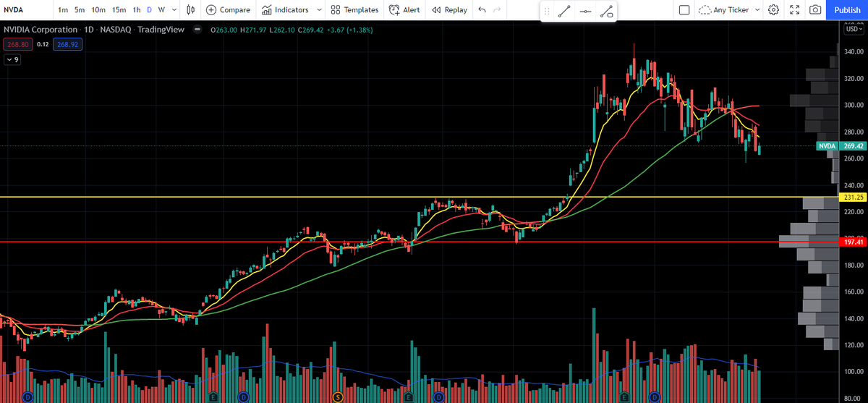Click the NVIDIA Corporation chart title

41,30
